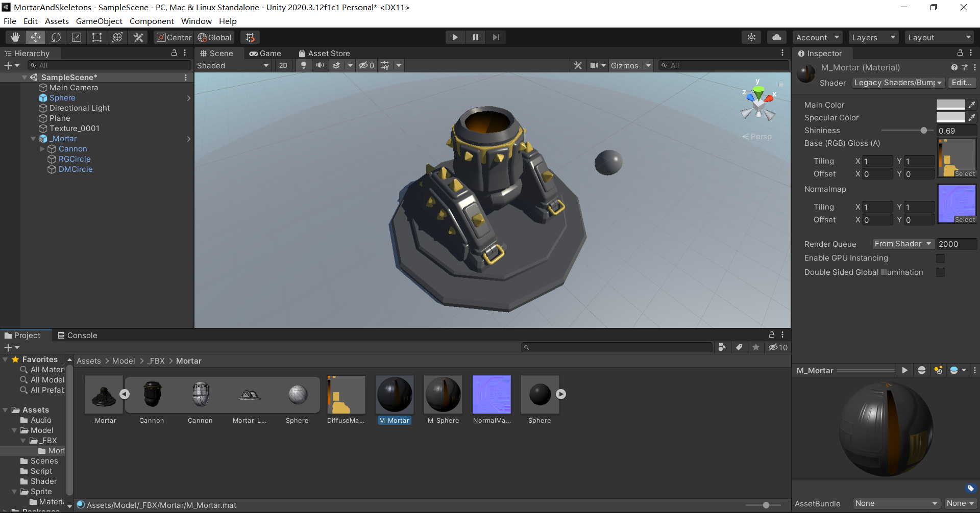
Task: Enable Double Sided Global Illumination
Action: pyautogui.click(x=940, y=272)
